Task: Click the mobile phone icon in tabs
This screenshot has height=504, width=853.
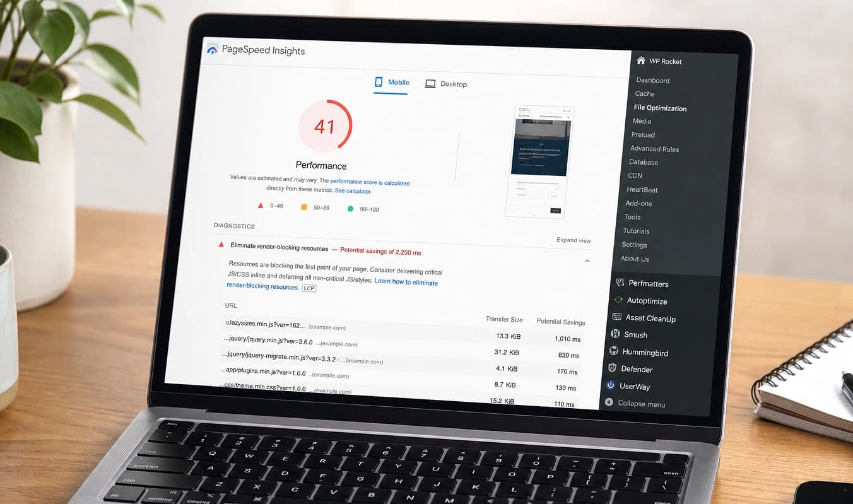Action: pos(379,82)
